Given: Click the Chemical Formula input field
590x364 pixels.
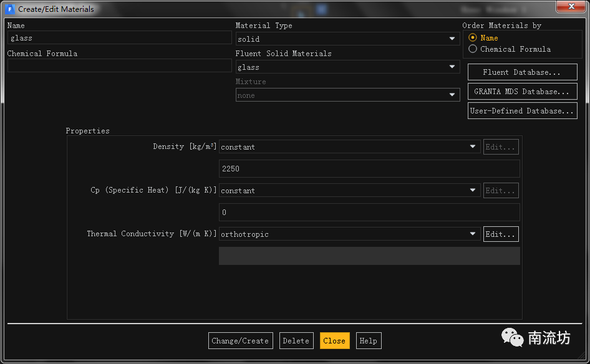Looking at the screenshot, I should pyautogui.click(x=119, y=65).
